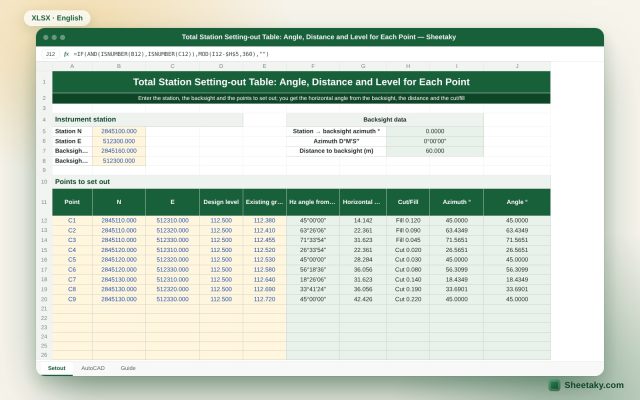Click the J12 cell name box

50,54
